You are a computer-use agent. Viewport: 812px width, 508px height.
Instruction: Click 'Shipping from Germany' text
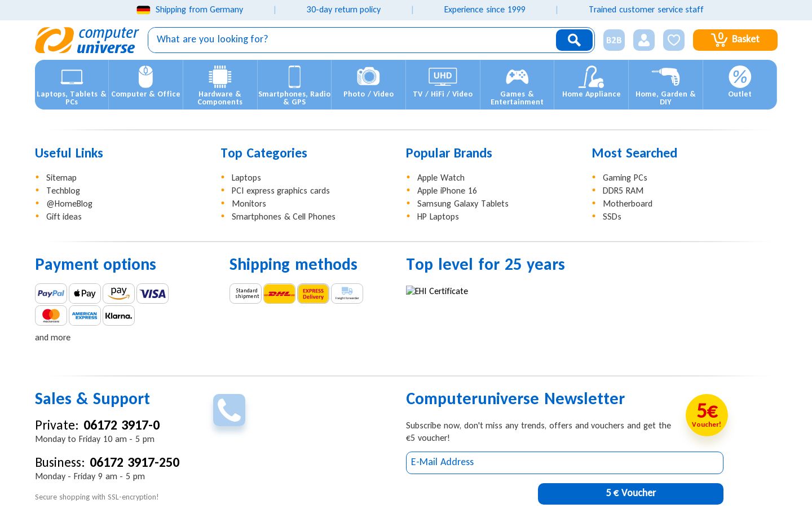(199, 10)
